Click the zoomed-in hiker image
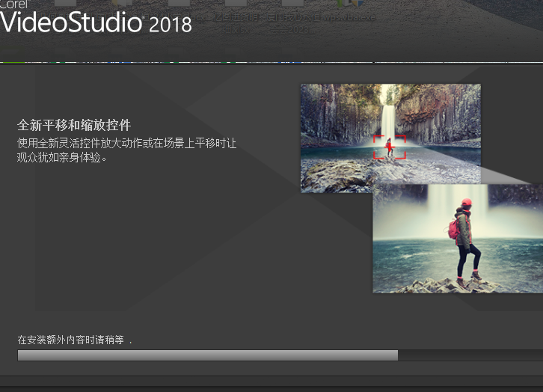Screen dimensions: 543x392 coord(458,239)
